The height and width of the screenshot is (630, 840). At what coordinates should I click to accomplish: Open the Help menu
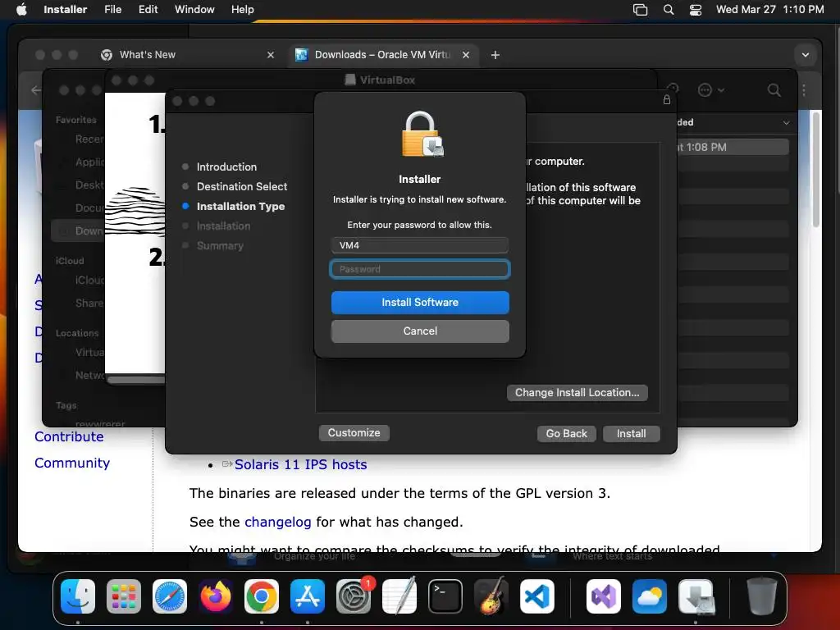point(242,9)
